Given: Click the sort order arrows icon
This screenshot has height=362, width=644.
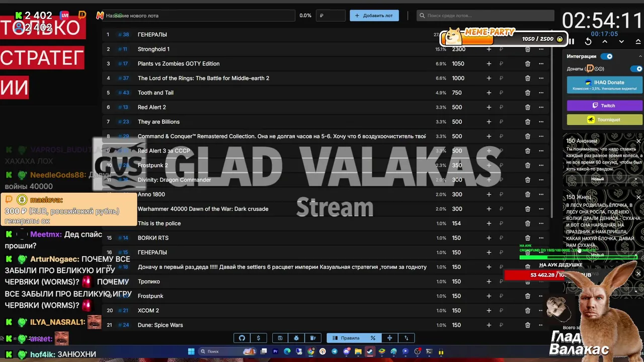Looking at the screenshot, I should pos(407,338).
